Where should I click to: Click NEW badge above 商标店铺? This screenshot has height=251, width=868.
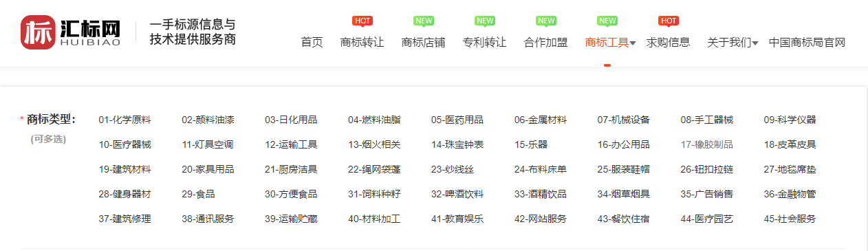point(424,21)
